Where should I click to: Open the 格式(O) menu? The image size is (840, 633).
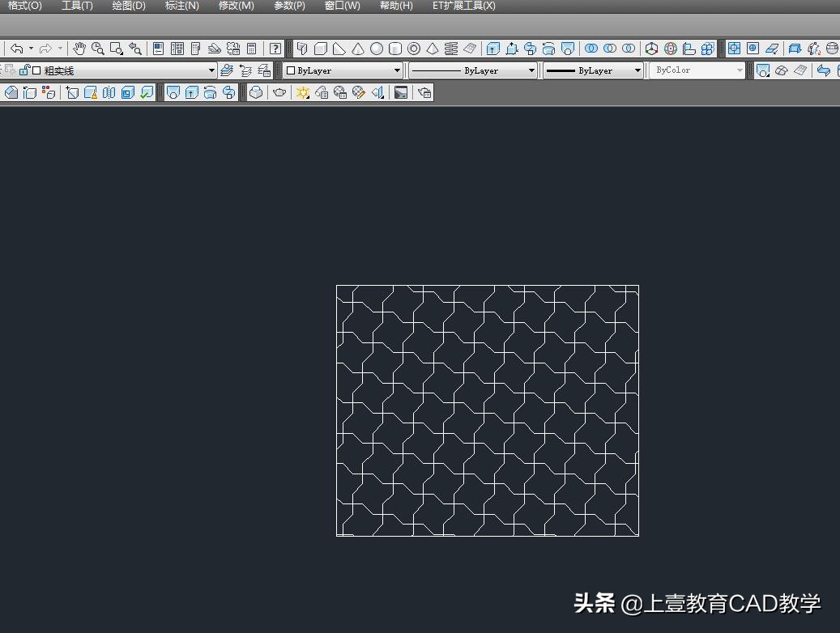tap(24, 6)
